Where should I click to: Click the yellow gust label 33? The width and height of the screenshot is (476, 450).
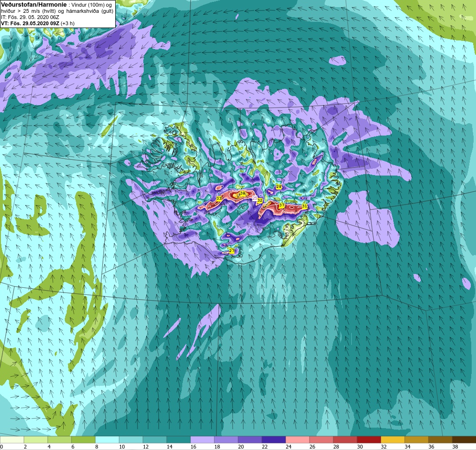tap(219, 198)
